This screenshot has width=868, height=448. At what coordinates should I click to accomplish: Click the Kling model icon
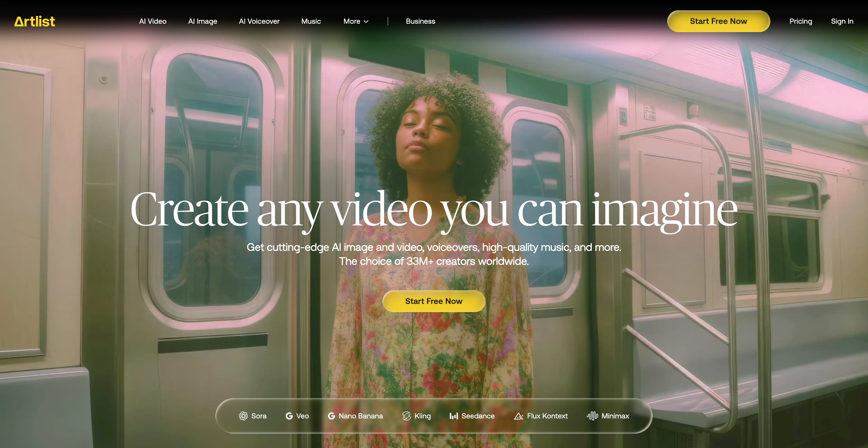point(407,416)
